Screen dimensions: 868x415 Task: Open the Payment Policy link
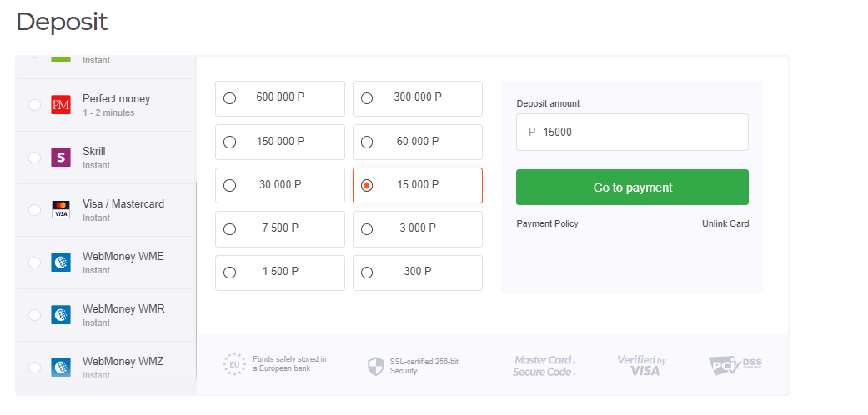547,223
